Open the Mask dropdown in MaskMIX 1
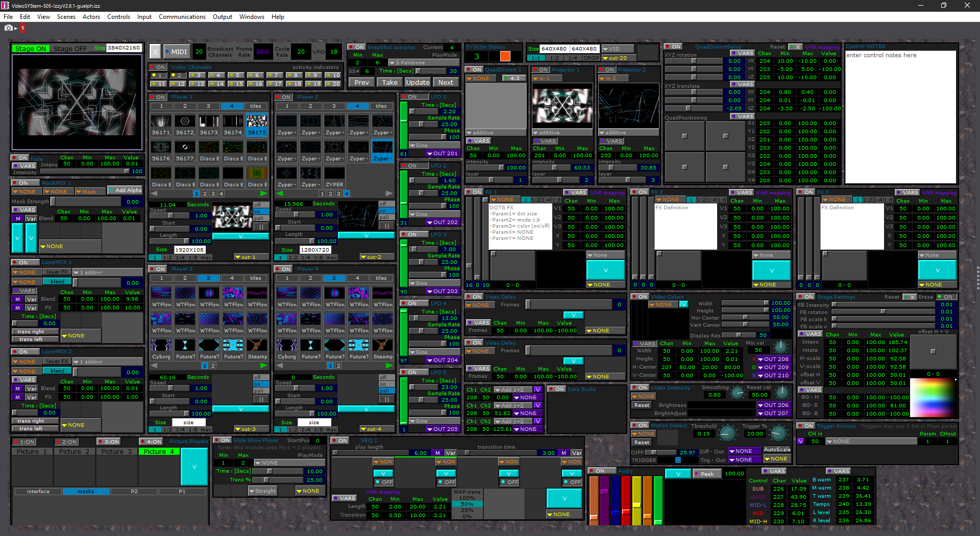The image size is (980, 536). point(89,191)
